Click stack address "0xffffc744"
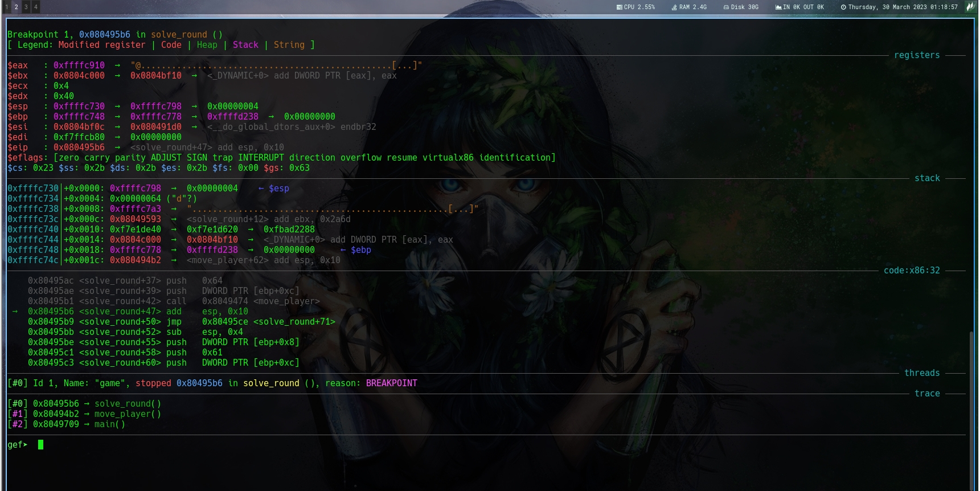This screenshot has width=980, height=491. (x=33, y=239)
